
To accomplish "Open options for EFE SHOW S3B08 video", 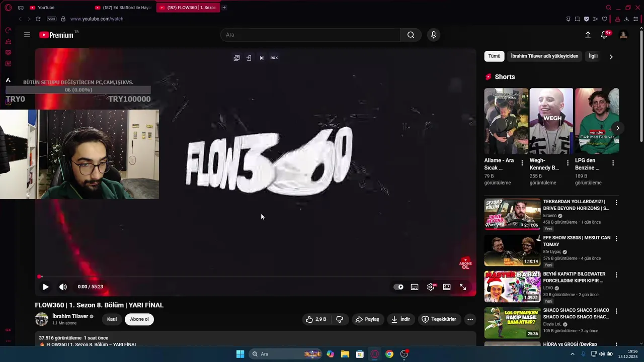I will (x=616, y=238).
